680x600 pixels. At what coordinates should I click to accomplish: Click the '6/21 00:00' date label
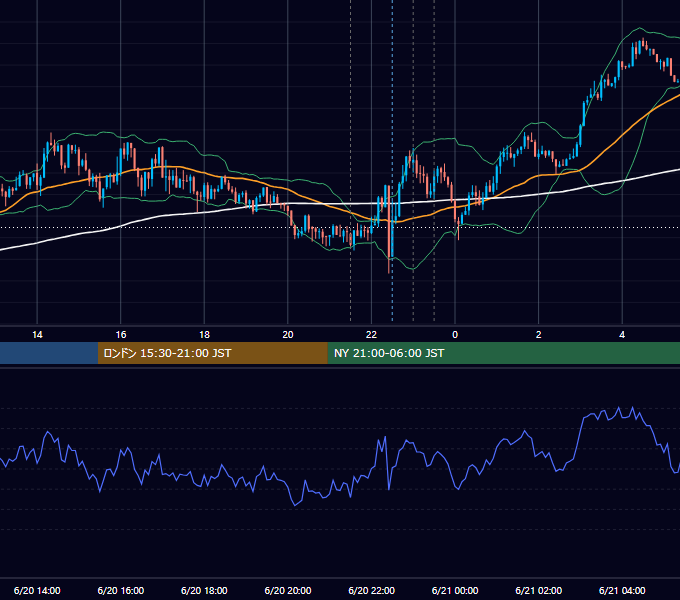[x=455, y=590]
